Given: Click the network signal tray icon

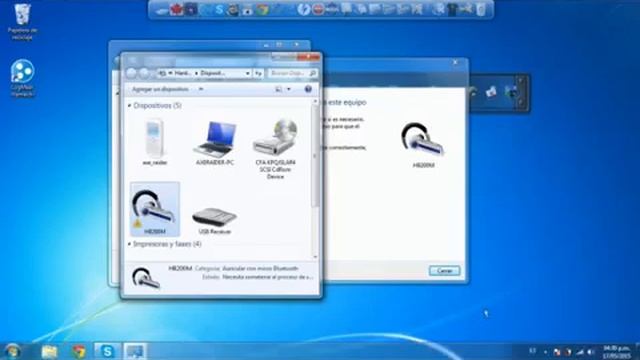Looking at the screenshot, I should pyautogui.click(x=580, y=351).
